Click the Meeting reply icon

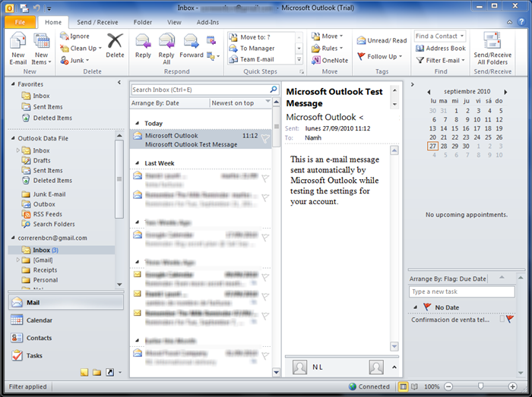pyautogui.click(x=211, y=40)
